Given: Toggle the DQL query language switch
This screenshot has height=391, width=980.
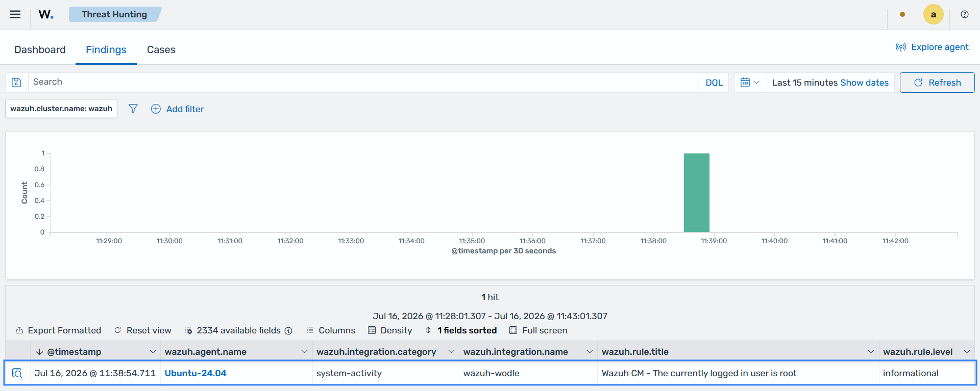Looking at the screenshot, I should click(714, 83).
